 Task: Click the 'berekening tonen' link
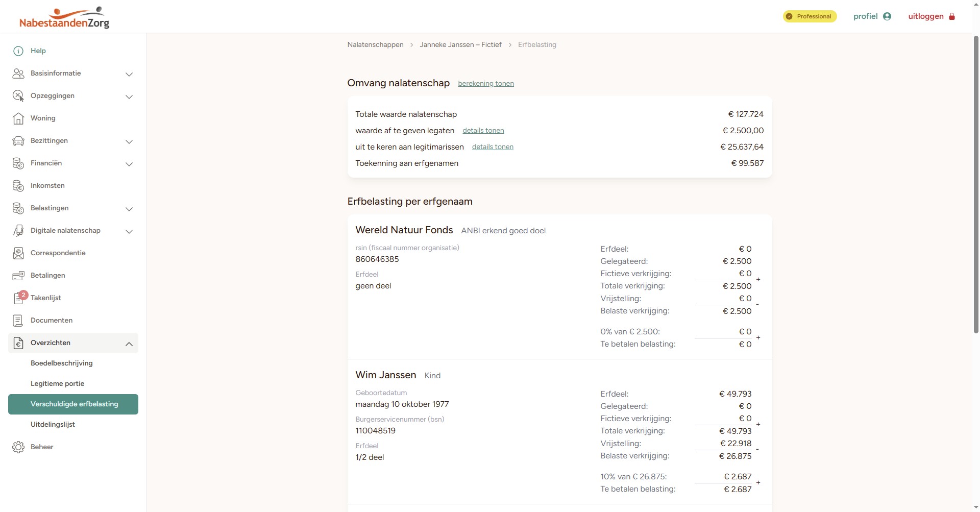click(x=486, y=84)
